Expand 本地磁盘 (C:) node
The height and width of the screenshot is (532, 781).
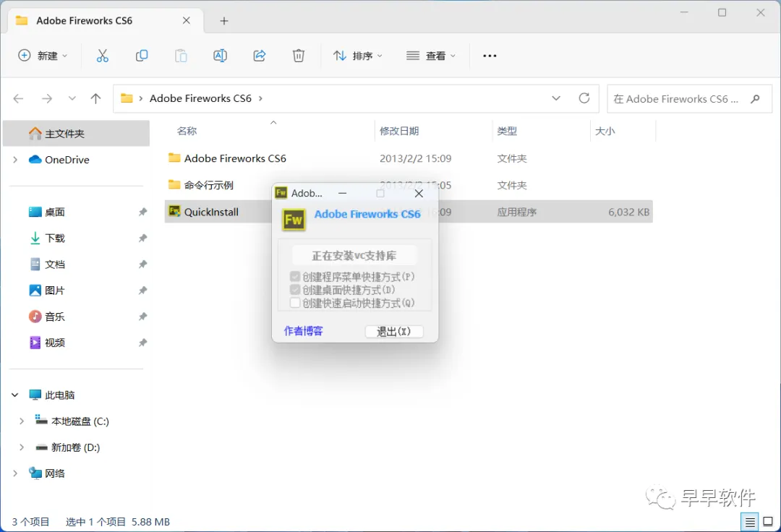tap(22, 421)
